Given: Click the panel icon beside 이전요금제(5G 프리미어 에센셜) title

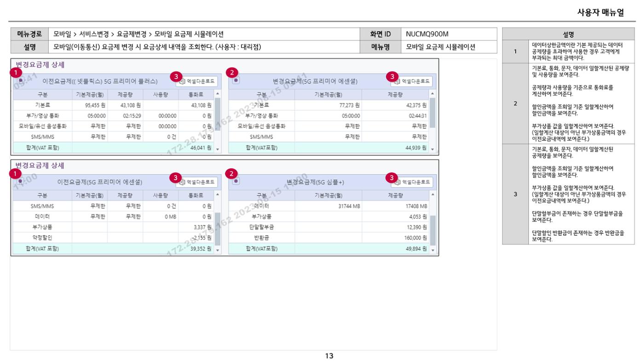Looking at the screenshot, I should point(21,181).
